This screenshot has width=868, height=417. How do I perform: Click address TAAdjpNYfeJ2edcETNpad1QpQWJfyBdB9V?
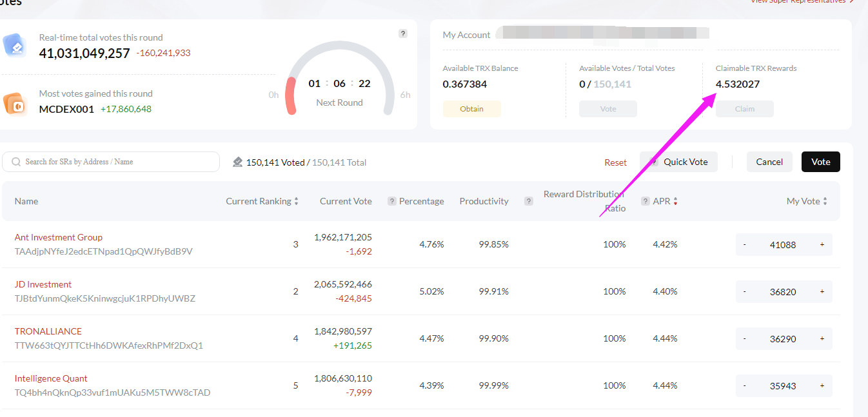(104, 251)
